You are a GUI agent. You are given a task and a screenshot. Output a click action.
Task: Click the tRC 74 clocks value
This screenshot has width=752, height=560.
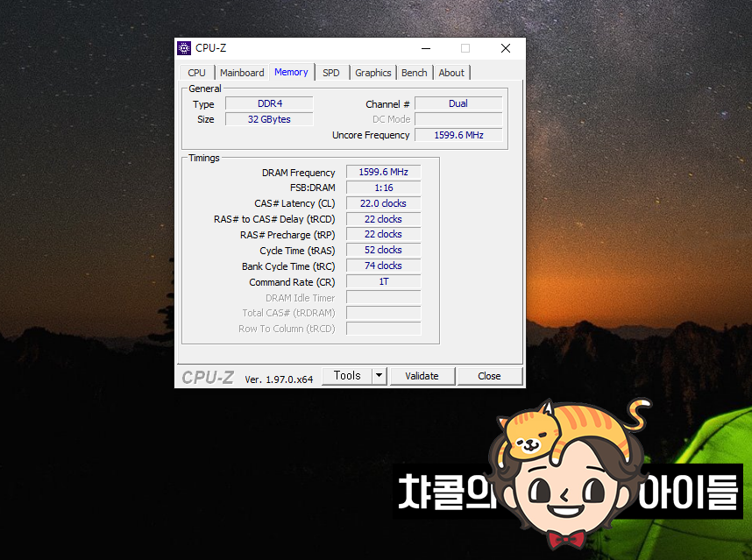tap(384, 266)
